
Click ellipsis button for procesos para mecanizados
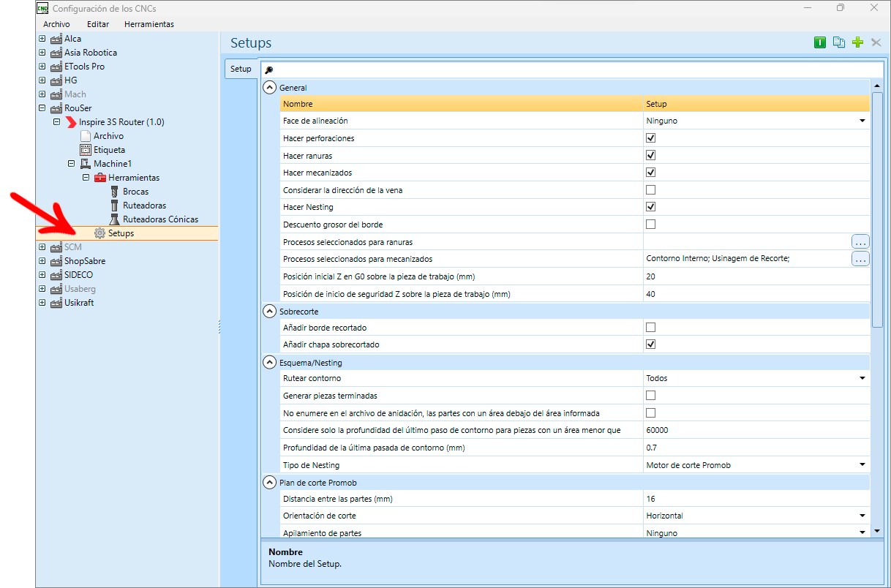pyautogui.click(x=860, y=259)
